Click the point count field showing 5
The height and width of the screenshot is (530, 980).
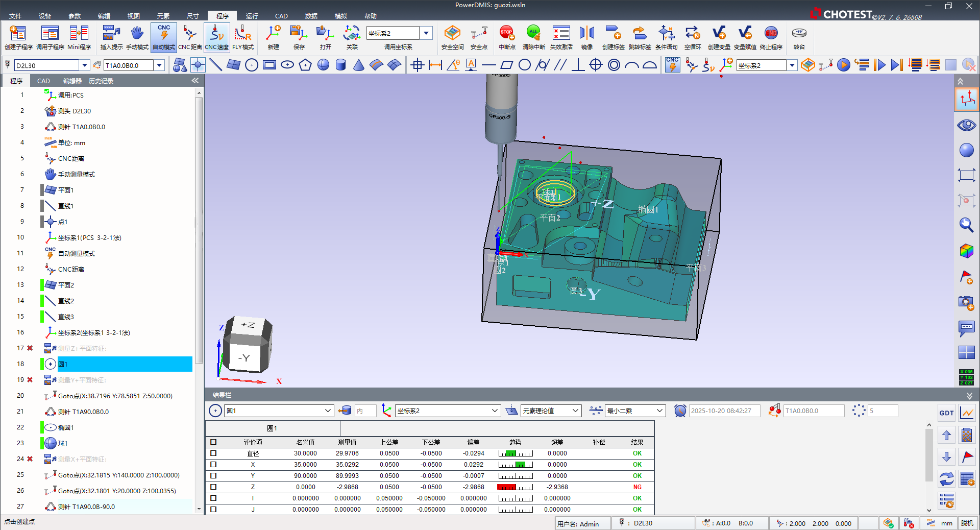(883, 411)
